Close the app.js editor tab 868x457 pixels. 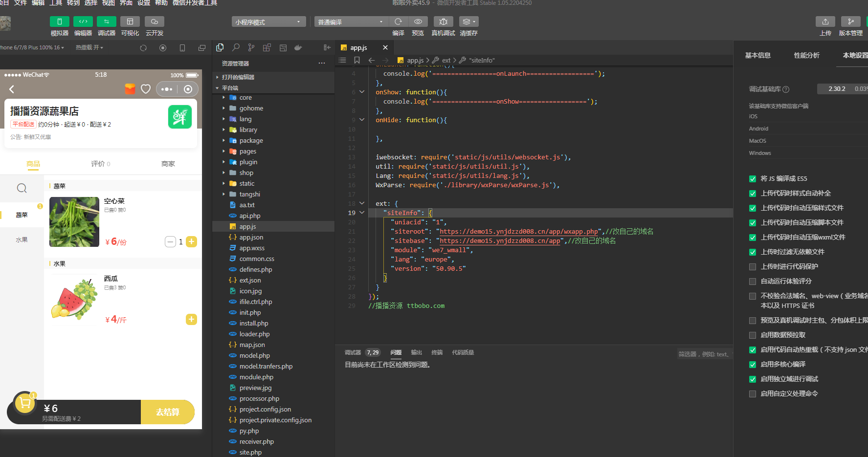pyautogui.click(x=385, y=47)
